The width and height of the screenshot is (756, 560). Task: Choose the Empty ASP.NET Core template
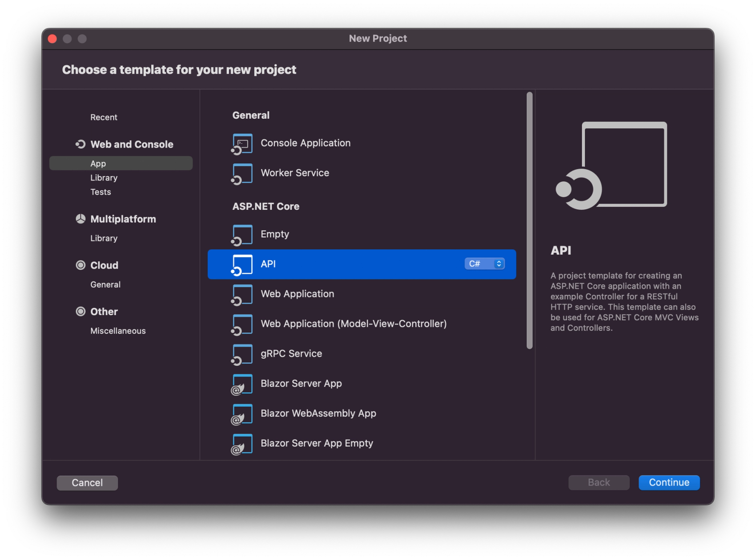[x=362, y=234]
